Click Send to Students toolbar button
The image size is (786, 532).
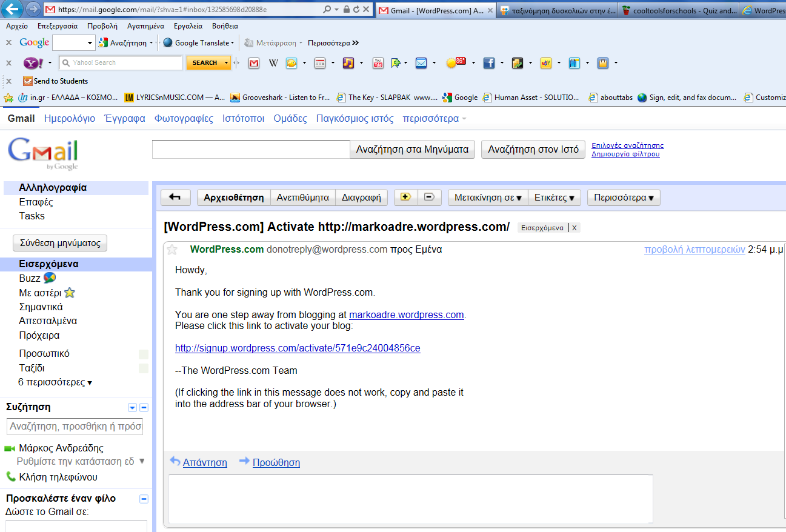click(x=55, y=81)
